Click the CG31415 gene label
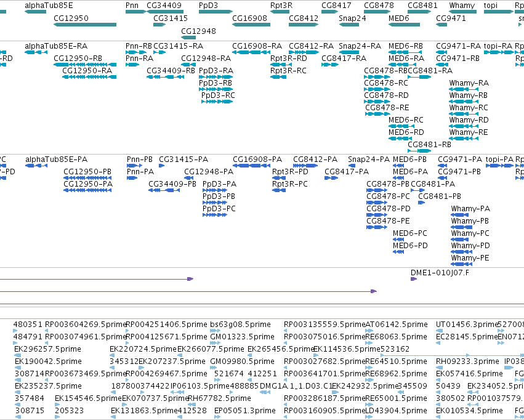The image size is (524, 420). (171, 18)
